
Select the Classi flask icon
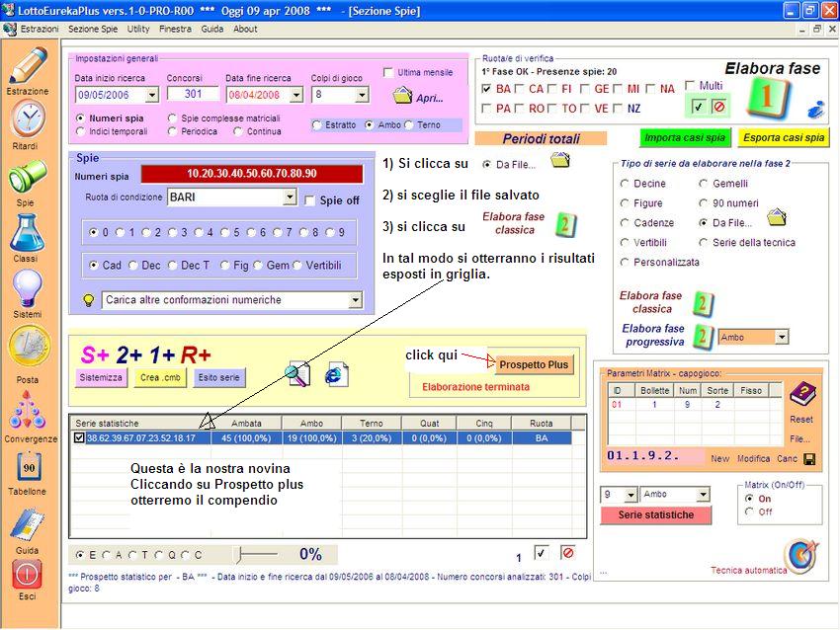[27, 233]
